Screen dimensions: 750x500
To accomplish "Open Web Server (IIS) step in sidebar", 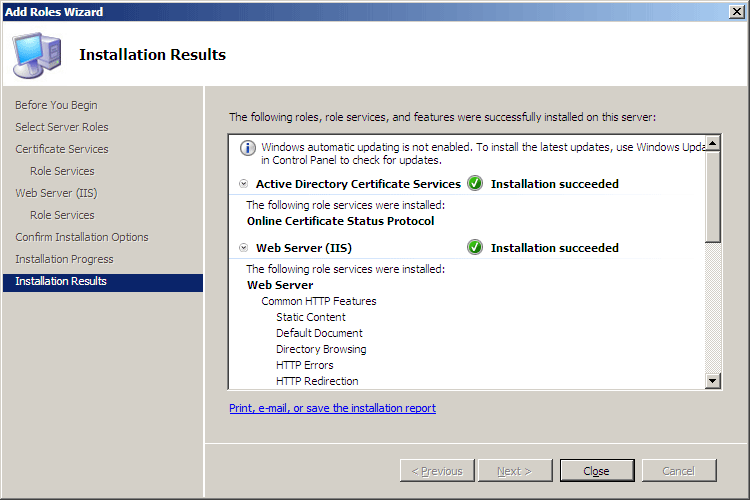I will 56,193.
